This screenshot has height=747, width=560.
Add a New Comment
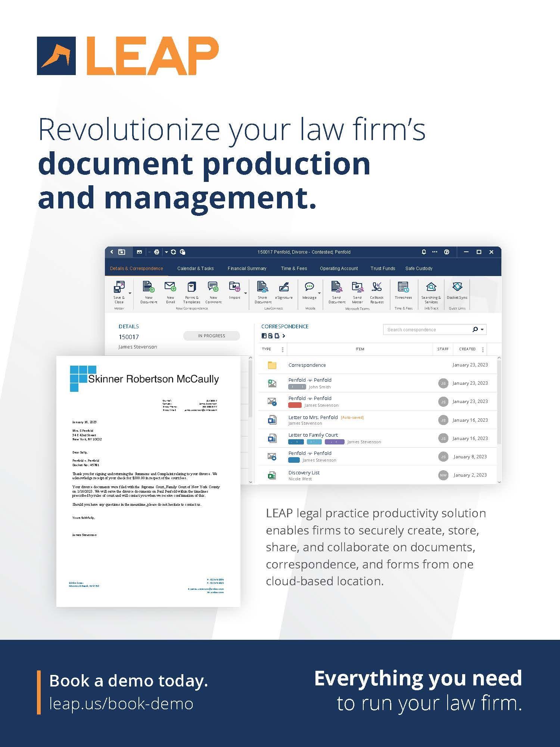point(213,292)
